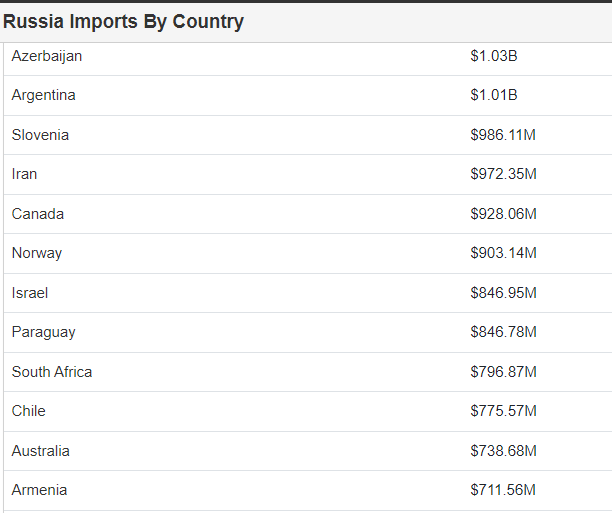
Task: Click the Russia Imports By Country heading
Action: (123, 22)
